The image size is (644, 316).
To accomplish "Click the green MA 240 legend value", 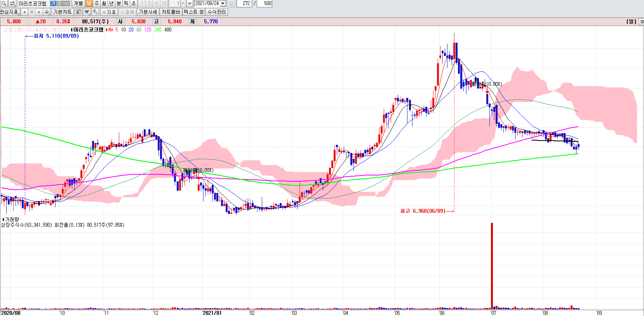I will 158,30.
